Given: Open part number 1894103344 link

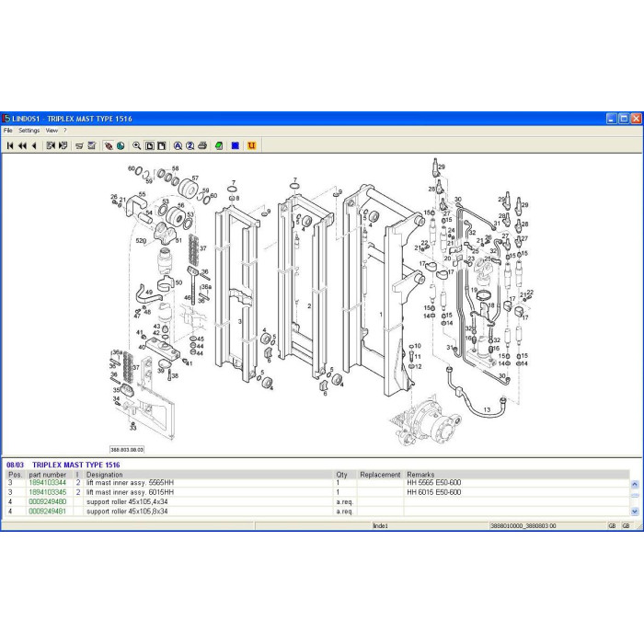Looking at the screenshot, I should click(47, 483).
